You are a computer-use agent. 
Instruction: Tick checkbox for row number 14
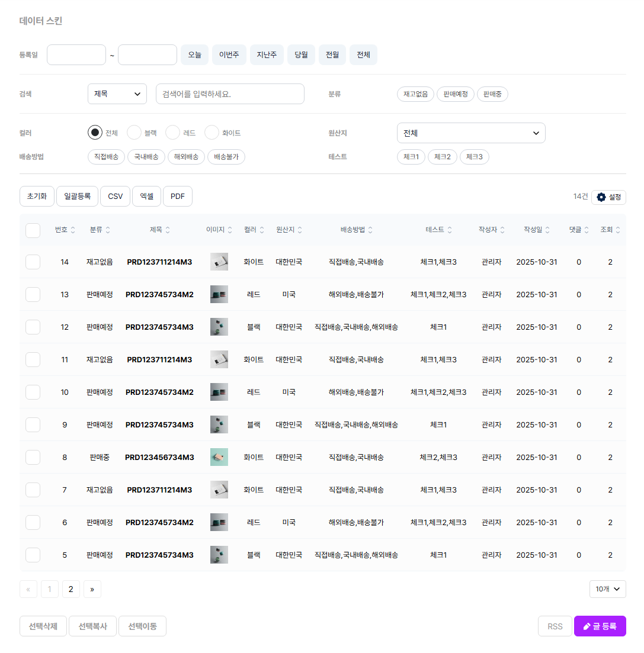33,262
